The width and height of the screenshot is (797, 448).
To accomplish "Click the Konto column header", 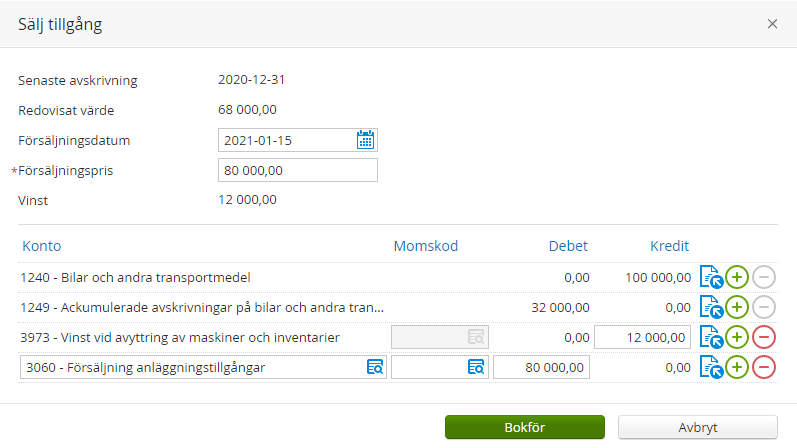I will coord(42,246).
